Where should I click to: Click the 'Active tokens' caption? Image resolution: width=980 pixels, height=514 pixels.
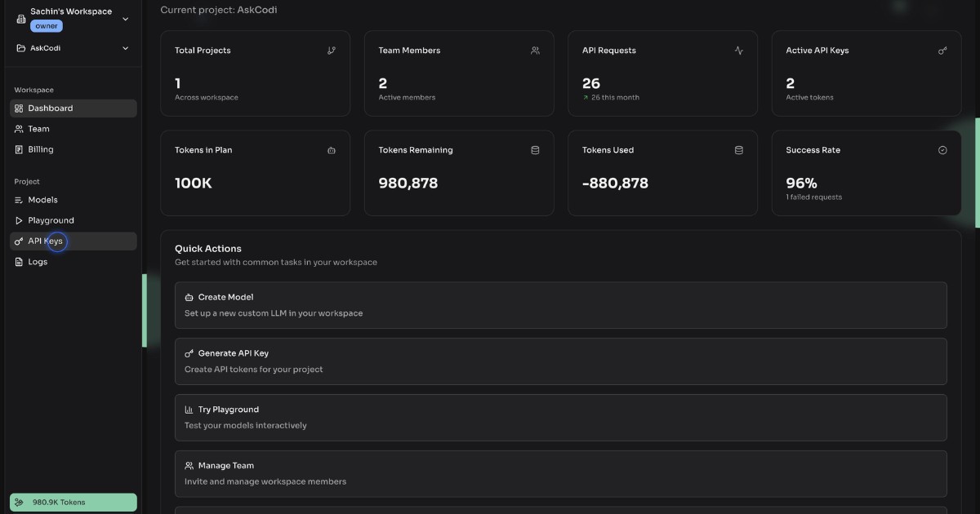coord(810,98)
